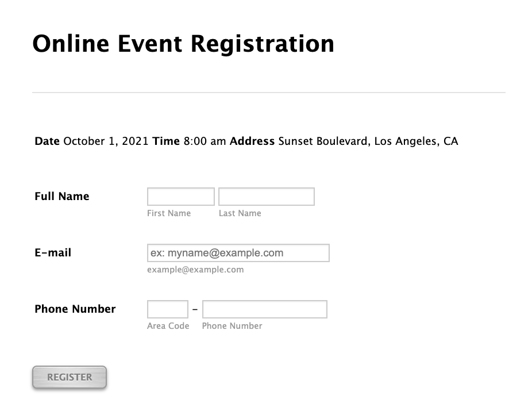Click the bold Date label
532x407 pixels.
[47, 141]
